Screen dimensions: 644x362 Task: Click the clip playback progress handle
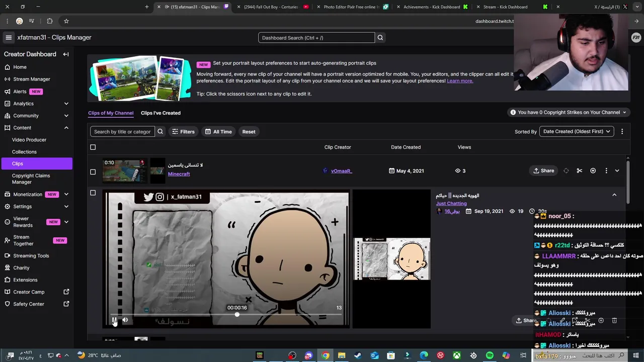(x=236, y=315)
